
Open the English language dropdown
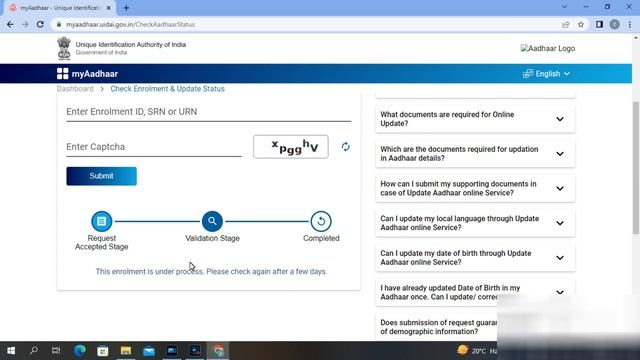[x=547, y=74]
